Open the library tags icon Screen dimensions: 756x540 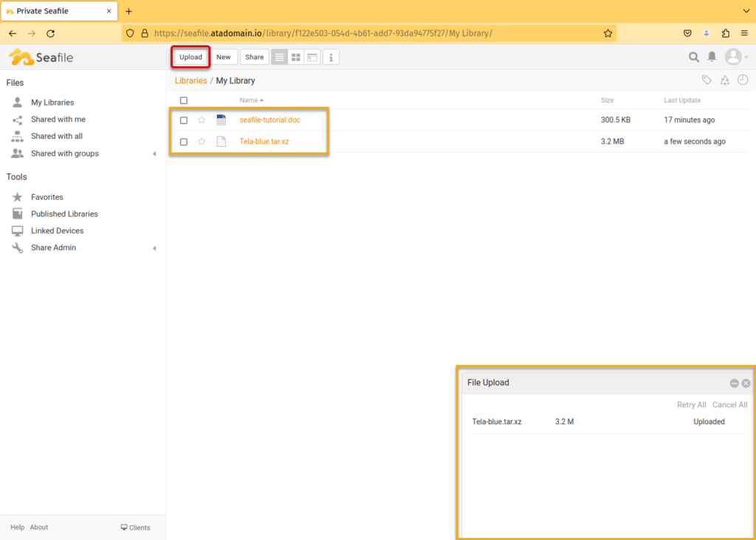coord(707,80)
